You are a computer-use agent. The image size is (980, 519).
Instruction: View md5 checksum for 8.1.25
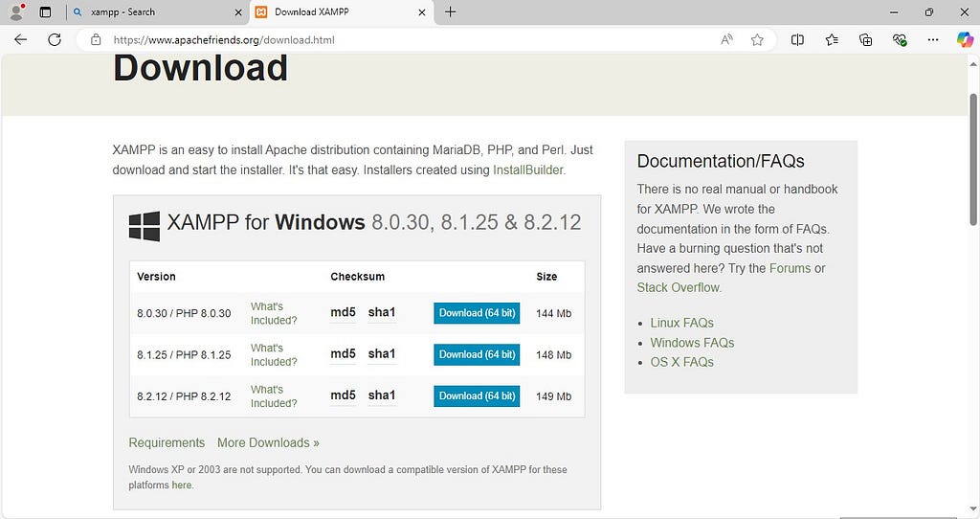coord(344,353)
